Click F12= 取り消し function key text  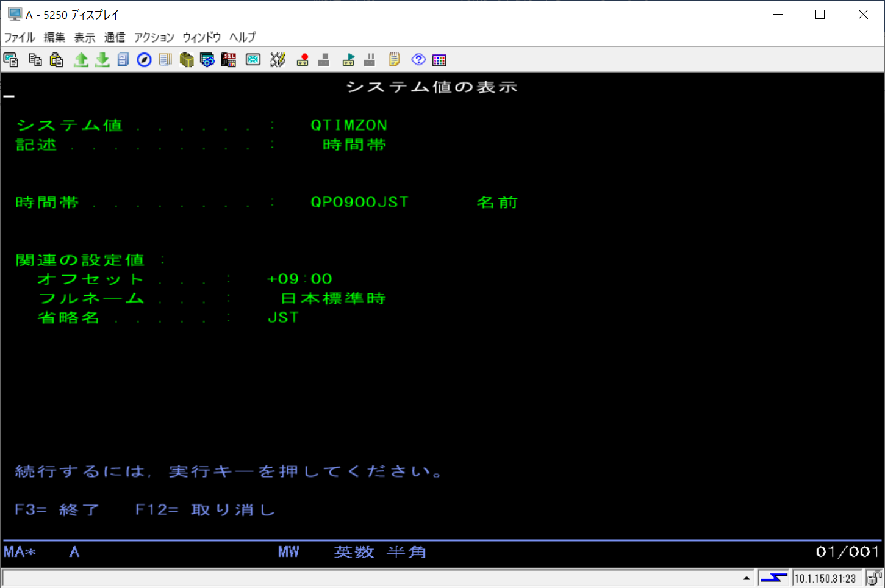click(206, 510)
